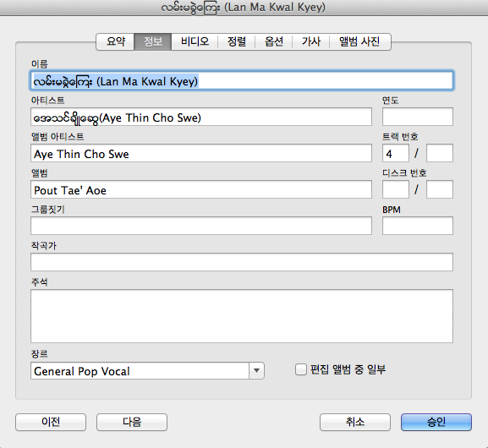
Task: Open the 앨범 사진 tab
Action: click(x=359, y=41)
